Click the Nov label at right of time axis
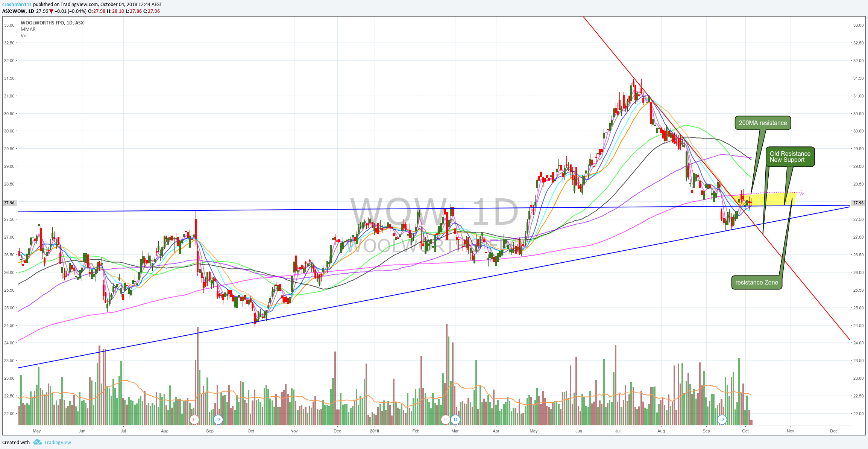 coord(791,431)
